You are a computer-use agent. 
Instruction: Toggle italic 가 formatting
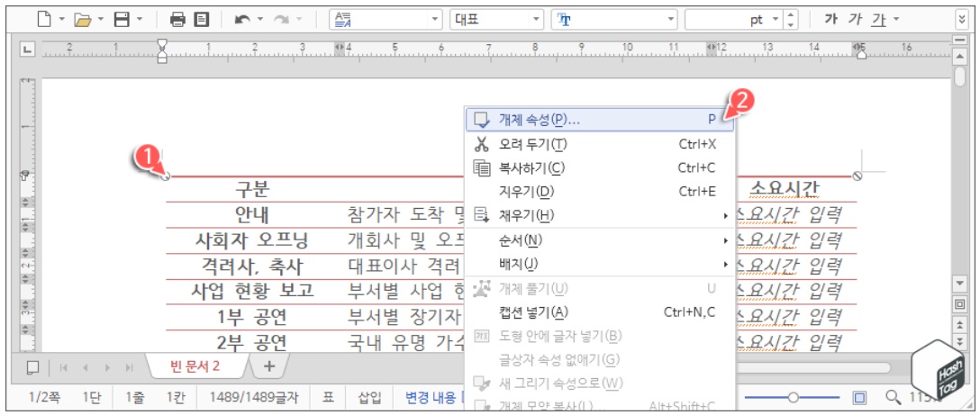point(855,20)
